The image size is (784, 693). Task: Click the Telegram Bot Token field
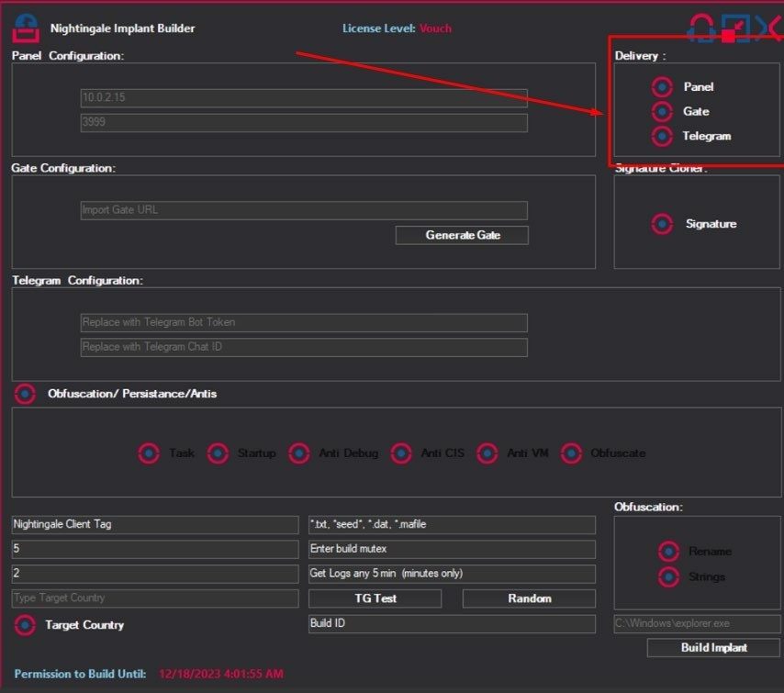click(x=304, y=322)
